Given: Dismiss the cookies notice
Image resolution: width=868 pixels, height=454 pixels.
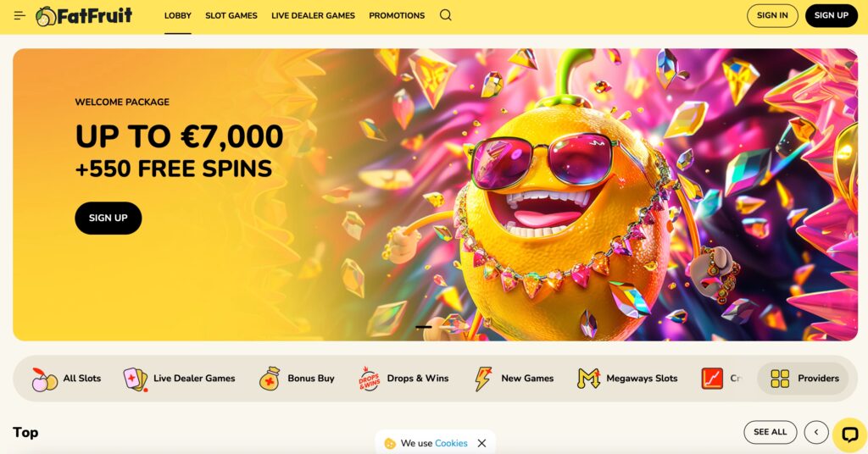Looking at the screenshot, I should point(482,444).
